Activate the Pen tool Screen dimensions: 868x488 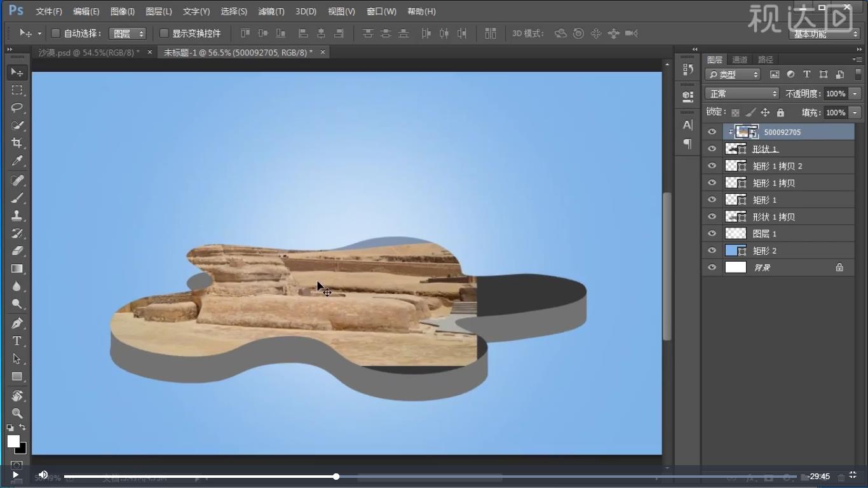(17, 323)
